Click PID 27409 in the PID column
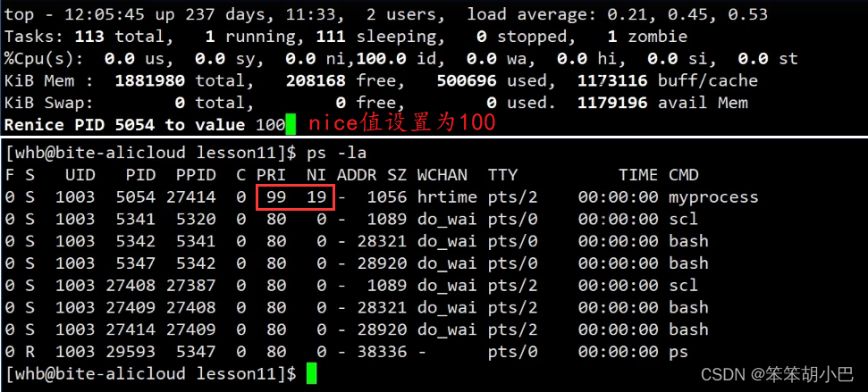 (x=131, y=307)
